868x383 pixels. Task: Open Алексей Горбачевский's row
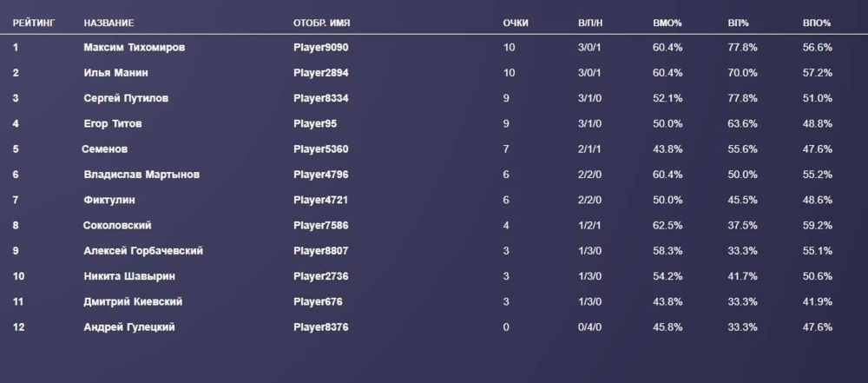(143, 251)
